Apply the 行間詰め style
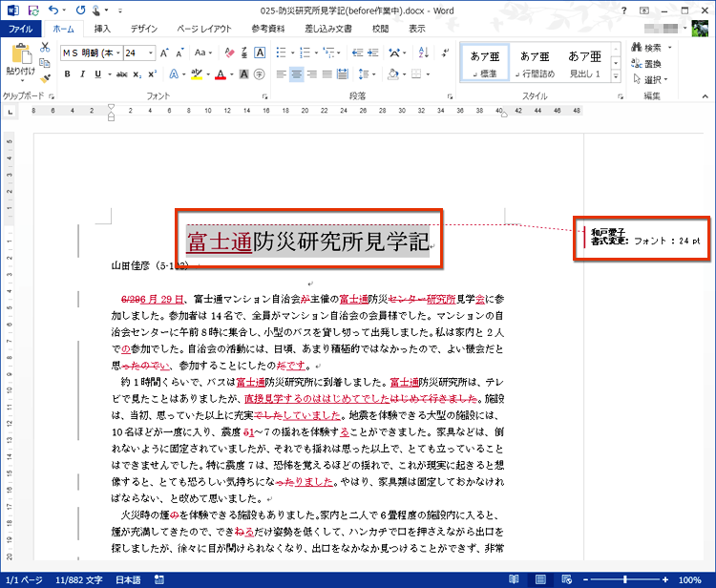Image resolution: width=716 pixels, height=588 pixels. pyautogui.click(x=535, y=63)
